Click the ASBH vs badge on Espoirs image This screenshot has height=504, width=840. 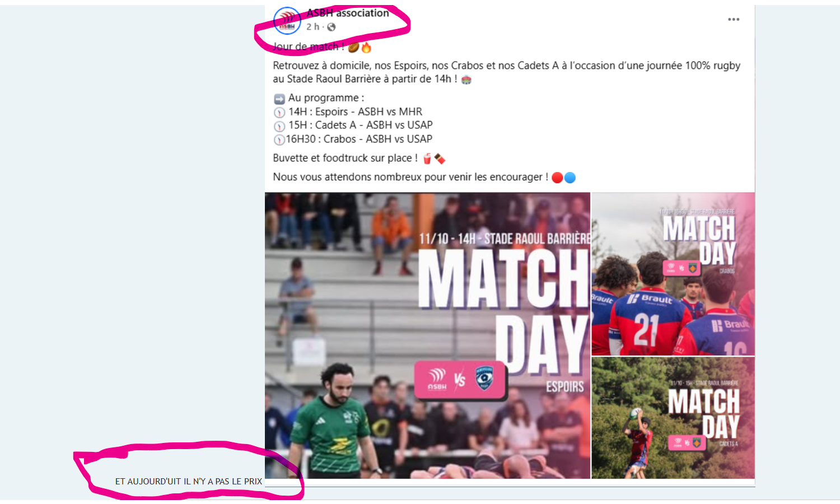(x=460, y=379)
